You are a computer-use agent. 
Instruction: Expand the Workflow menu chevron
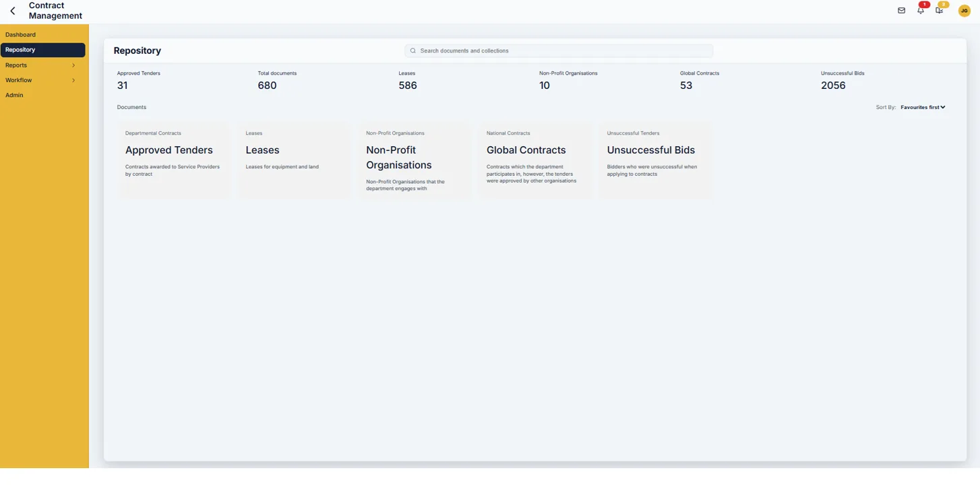pyautogui.click(x=73, y=80)
